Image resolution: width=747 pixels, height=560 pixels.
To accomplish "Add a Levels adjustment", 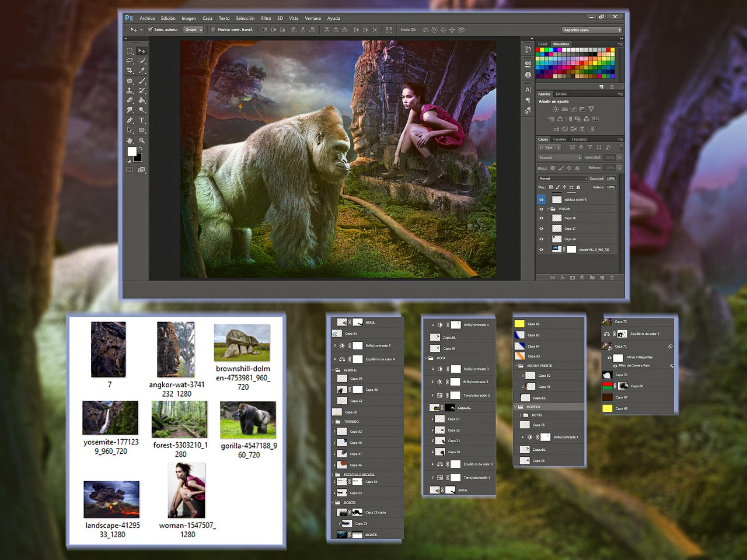I will (564, 109).
